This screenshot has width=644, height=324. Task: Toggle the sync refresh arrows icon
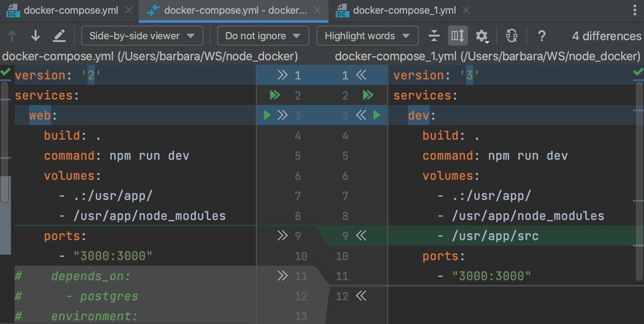512,36
